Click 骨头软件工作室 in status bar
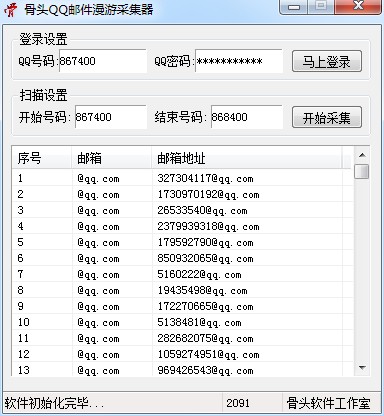Viewport: 384px width, 416px height. 328,403
